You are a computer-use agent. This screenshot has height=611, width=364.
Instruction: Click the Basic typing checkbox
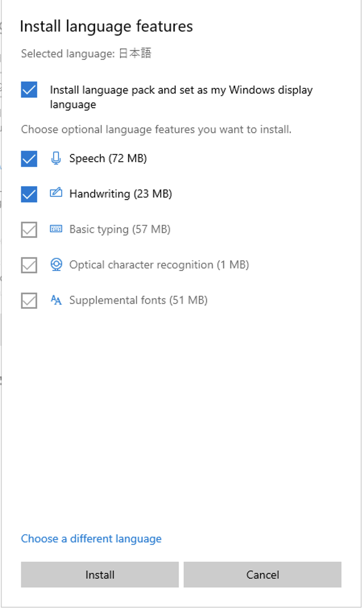pos(29,230)
